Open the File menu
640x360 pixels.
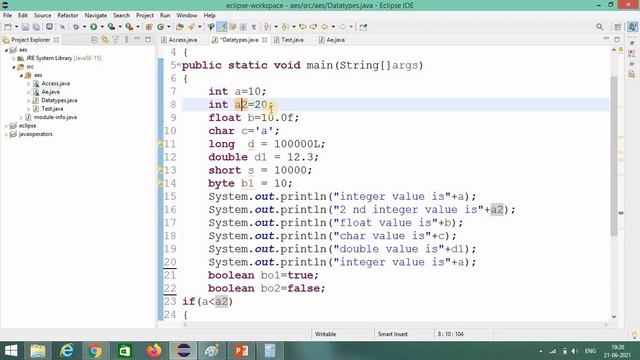click(7, 15)
